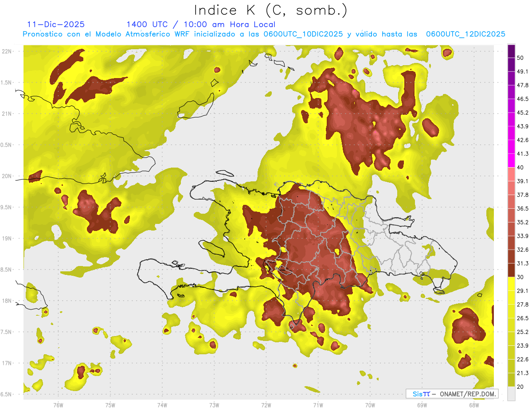Select the "39.1" color scale value
The image size is (532, 411).
[522, 181]
